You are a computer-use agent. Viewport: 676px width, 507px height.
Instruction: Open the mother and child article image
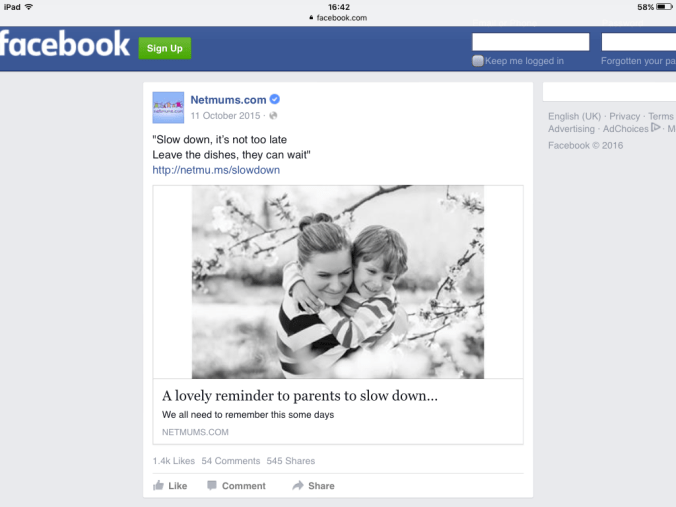coord(338,282)
